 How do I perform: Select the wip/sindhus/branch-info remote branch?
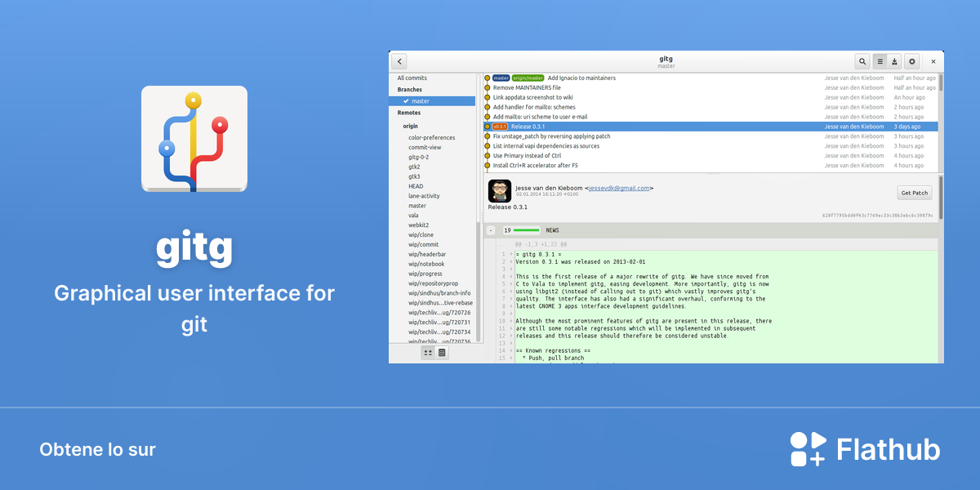coord(439,293)
